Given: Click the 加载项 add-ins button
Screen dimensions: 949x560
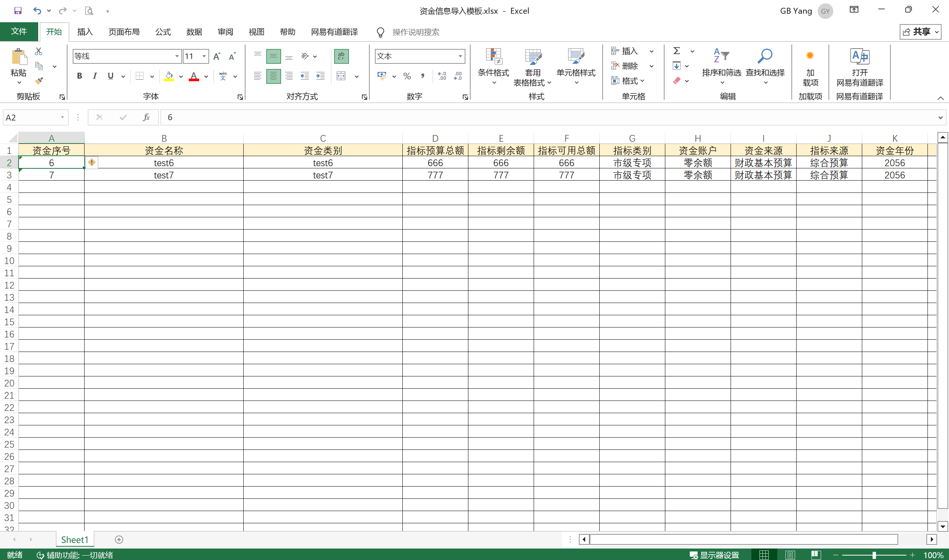Looking at the screenshot, I should (x=810, y=67).
